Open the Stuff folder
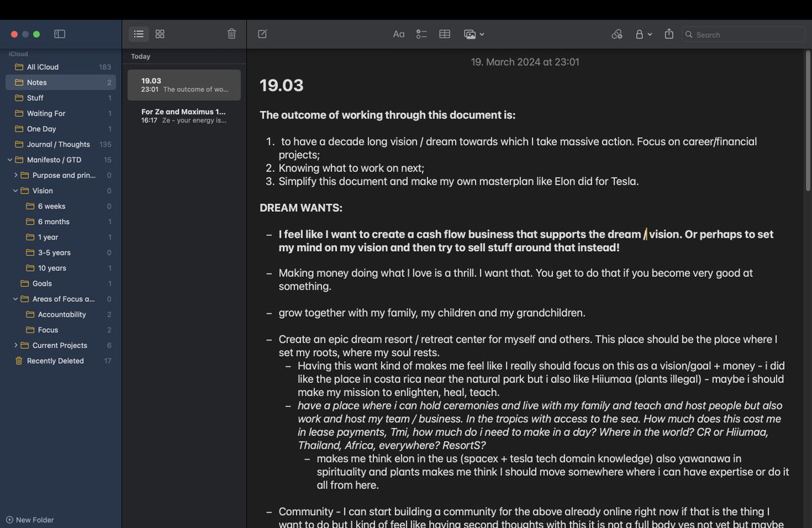The width and height of the screenshot is (812, 528). pyautogui.click(x=61, y=98)
